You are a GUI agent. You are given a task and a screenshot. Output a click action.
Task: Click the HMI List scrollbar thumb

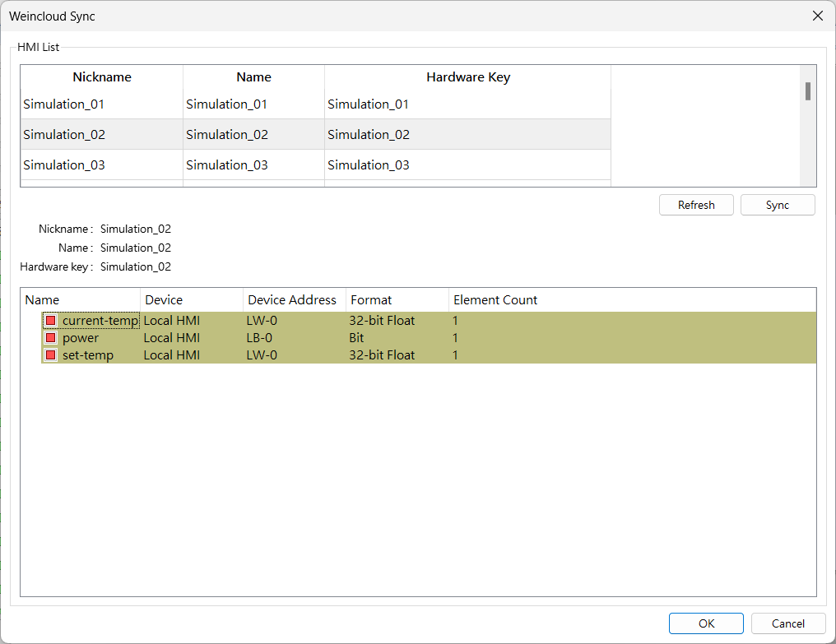point(808,91)
